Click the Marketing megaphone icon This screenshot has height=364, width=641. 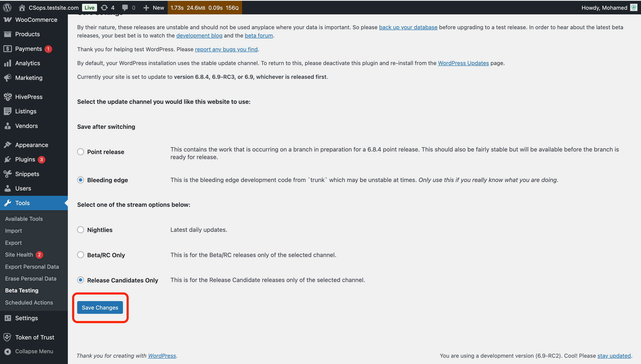click(8, 78)
